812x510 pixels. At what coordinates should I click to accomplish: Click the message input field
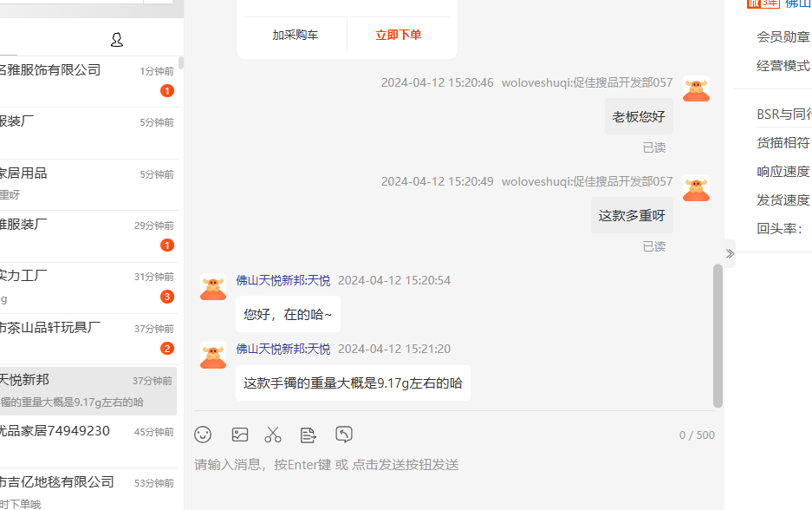tap(451, 466)
